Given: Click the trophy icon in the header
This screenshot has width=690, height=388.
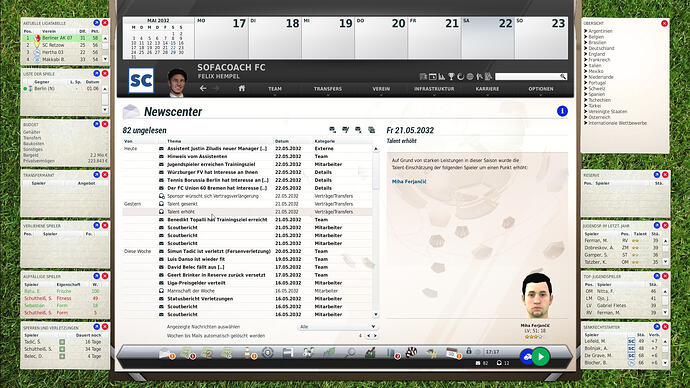Looking at the screenshot, I should tap(451, 77).
